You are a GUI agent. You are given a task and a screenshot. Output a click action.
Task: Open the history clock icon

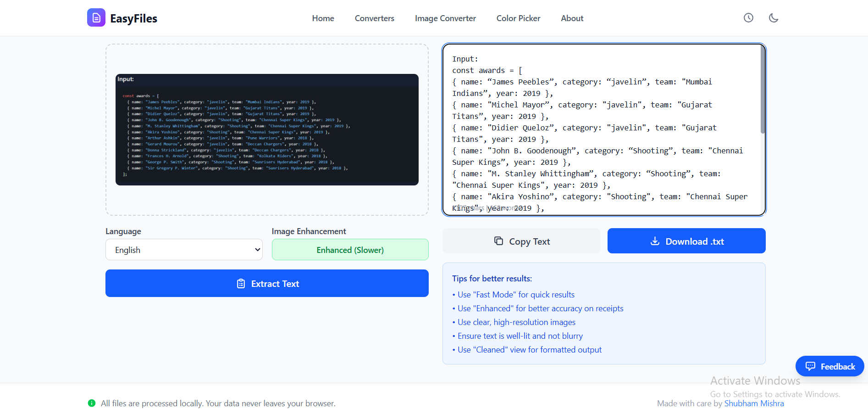[748, 18]
